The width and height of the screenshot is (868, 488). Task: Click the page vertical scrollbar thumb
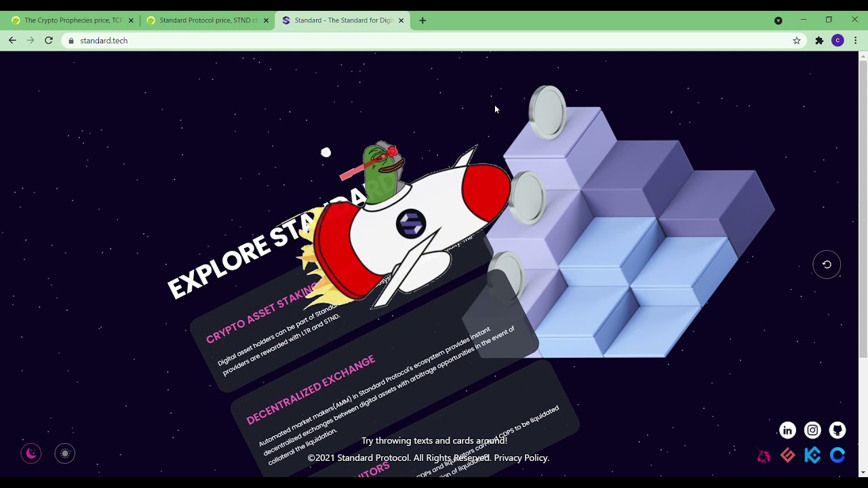point(863,209)
